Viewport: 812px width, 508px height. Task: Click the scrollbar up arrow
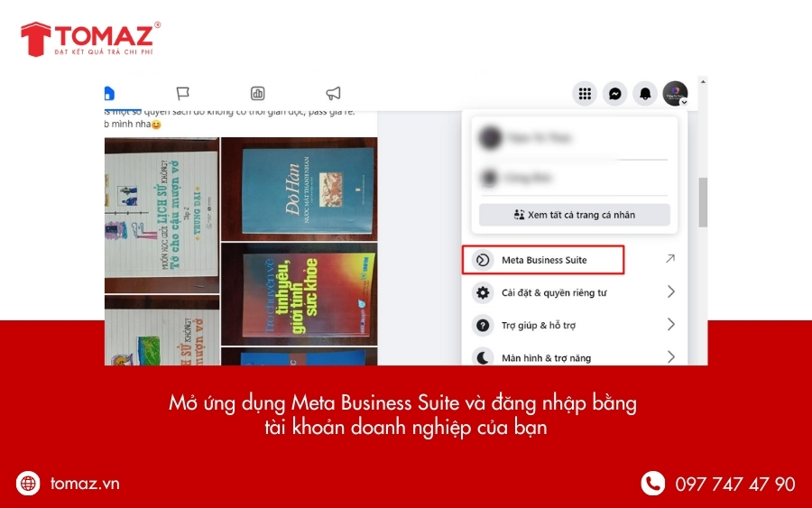coord(703,82)
